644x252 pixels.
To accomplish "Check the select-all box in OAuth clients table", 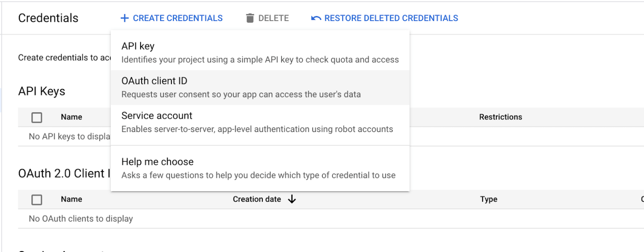I will [x=36, y=200].
